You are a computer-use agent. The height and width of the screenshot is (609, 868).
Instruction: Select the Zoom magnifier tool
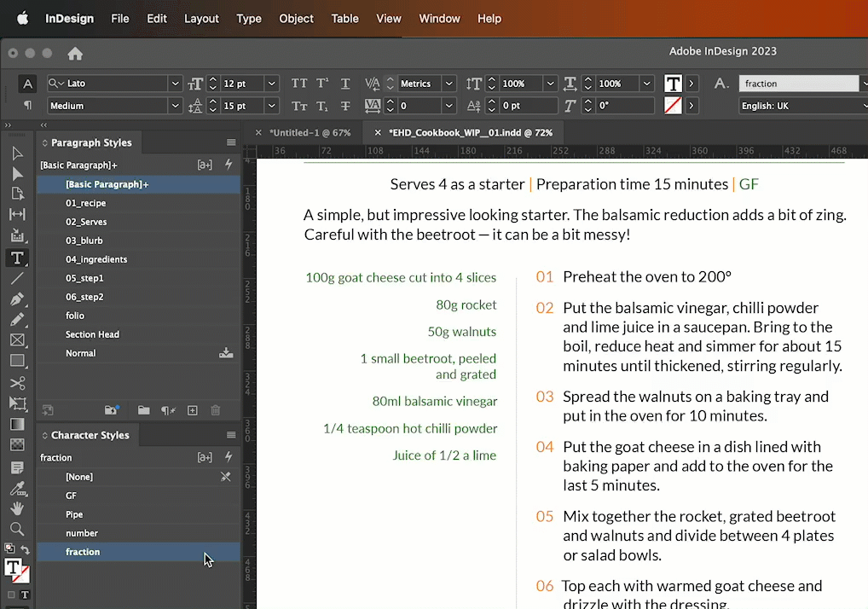[x=17, y=529]
